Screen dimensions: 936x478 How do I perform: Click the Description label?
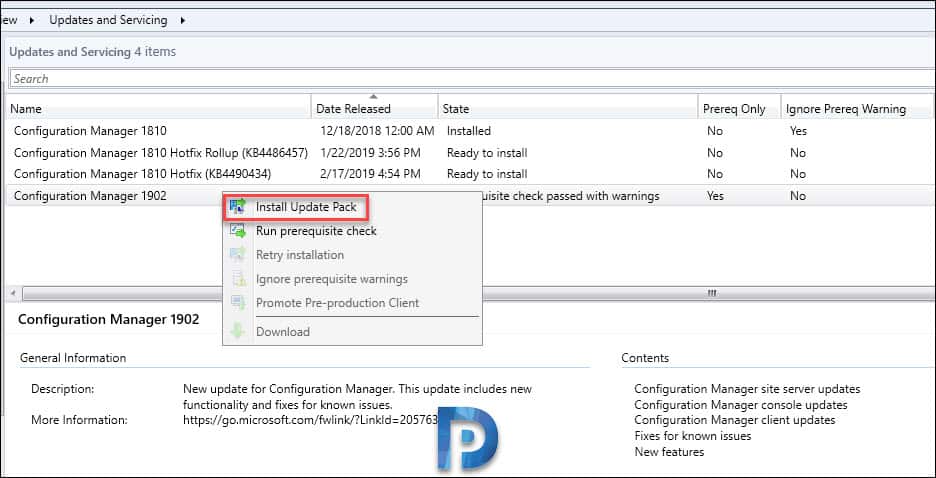tap(63, 389)
